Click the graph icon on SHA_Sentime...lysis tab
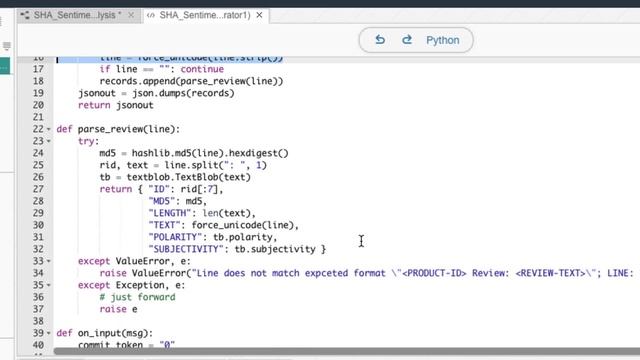Image resolution: width=640 pixels, height=360 pixels. tap(25, 16)
